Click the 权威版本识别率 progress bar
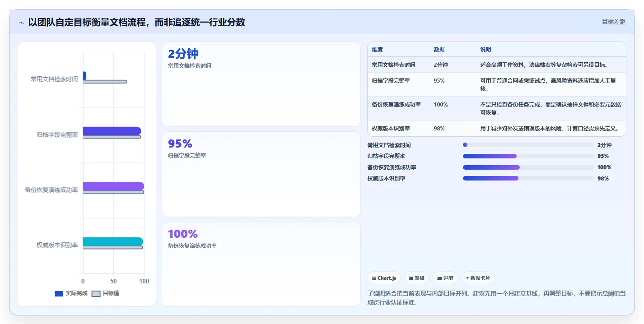The height and width of the screenshot is (324, 644). tap(528, 178)
